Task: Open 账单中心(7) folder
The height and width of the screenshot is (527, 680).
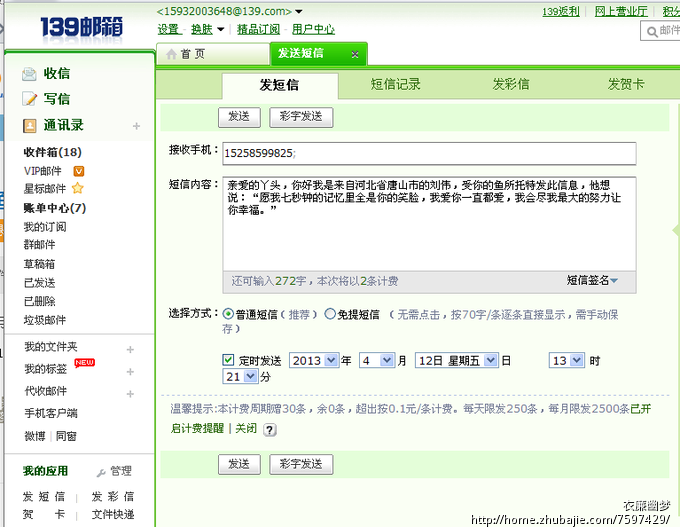Action: tap(55, 208)
